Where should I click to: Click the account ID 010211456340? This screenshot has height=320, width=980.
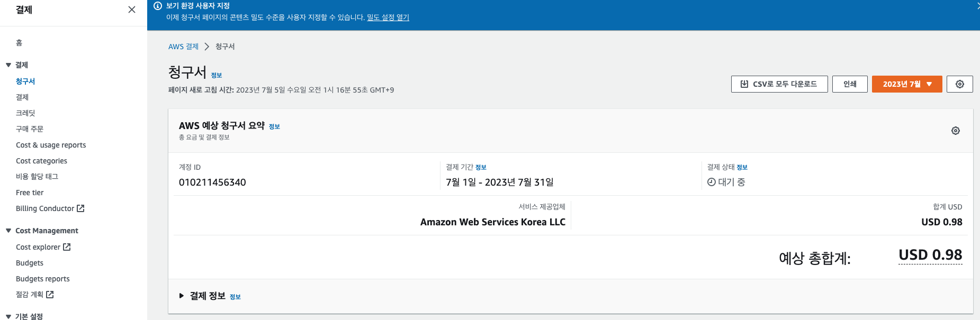212,182
